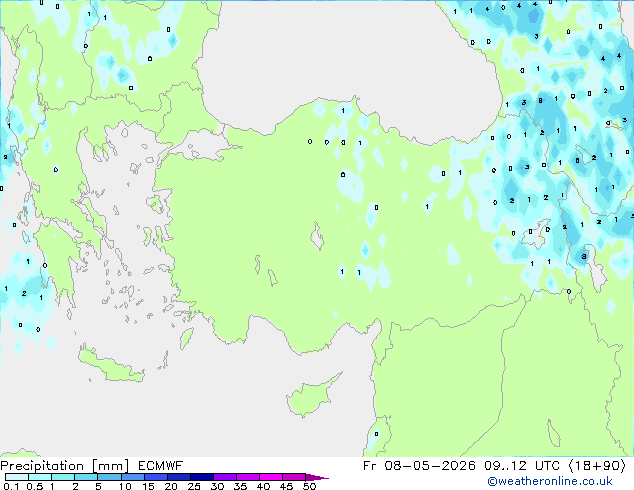Click the '[mm]' unit label
Screen dimensions: 634x490
[110, 466]
